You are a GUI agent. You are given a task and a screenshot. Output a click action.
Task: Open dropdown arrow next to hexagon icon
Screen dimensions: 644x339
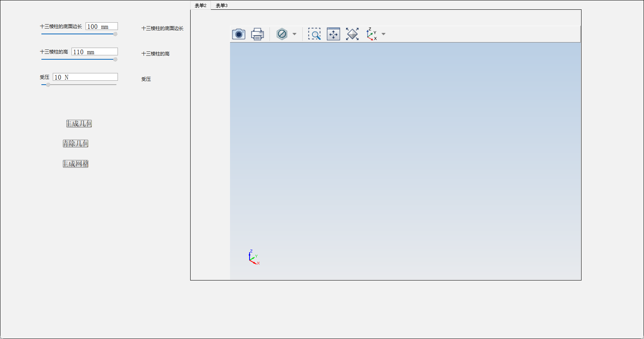pos(294,34)
